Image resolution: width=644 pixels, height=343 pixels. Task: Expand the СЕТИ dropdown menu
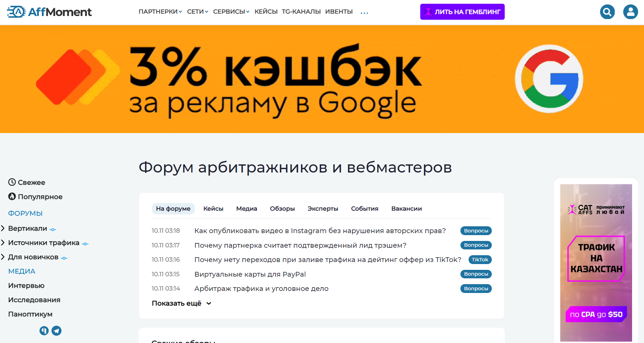coord(198,12)
